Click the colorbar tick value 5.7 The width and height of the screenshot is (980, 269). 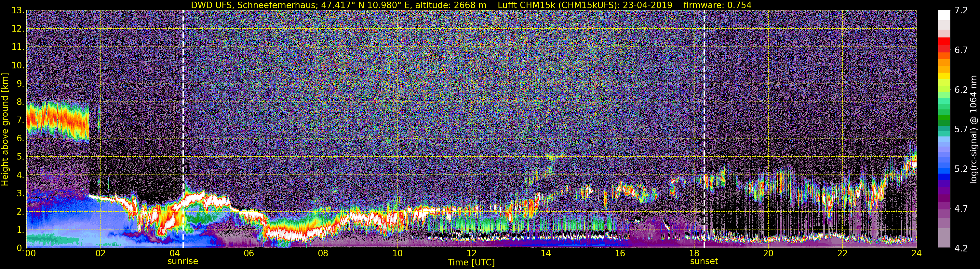coord(961,129)
